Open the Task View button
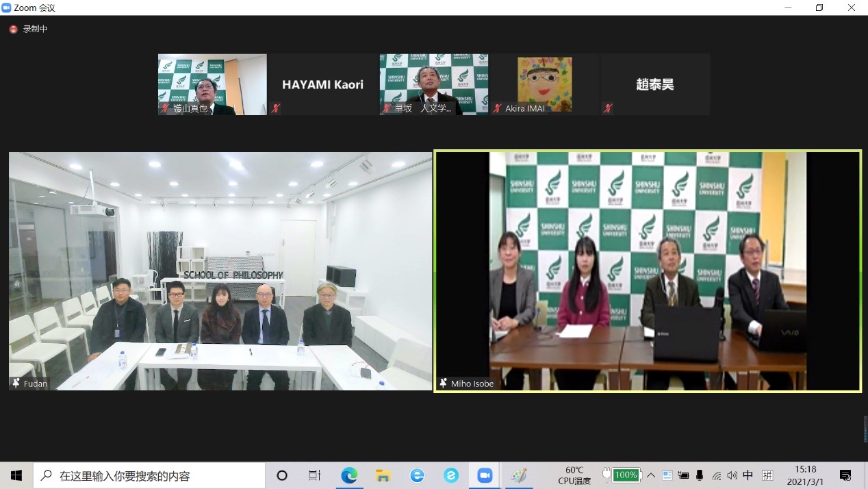Viewport: 868px width, 489px height. [315, 475]
